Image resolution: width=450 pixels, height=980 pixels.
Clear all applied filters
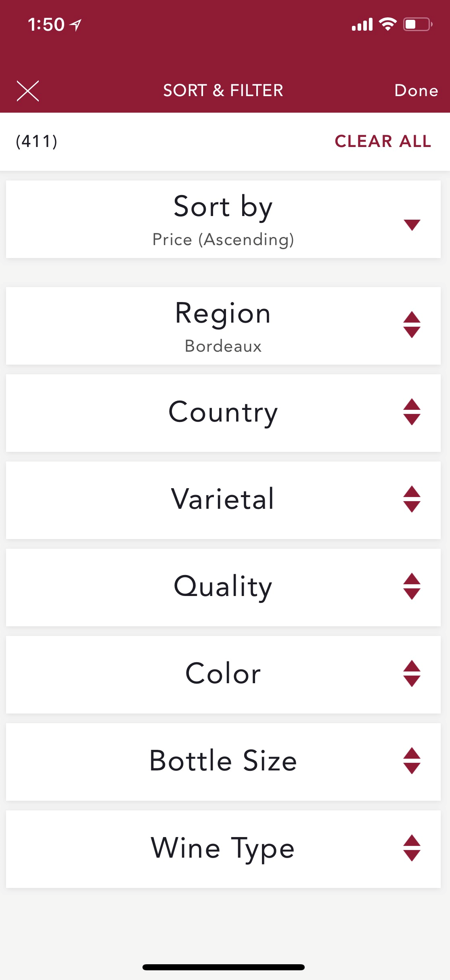coord(383,141)
